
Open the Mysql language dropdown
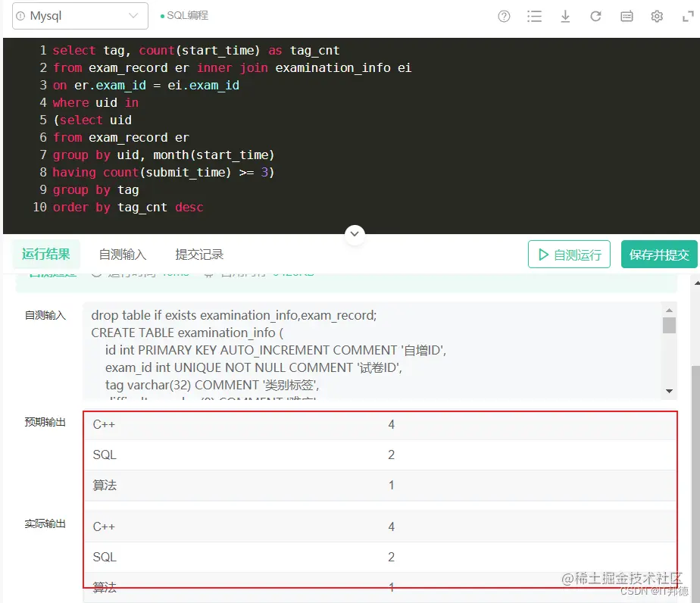(80, 16)
